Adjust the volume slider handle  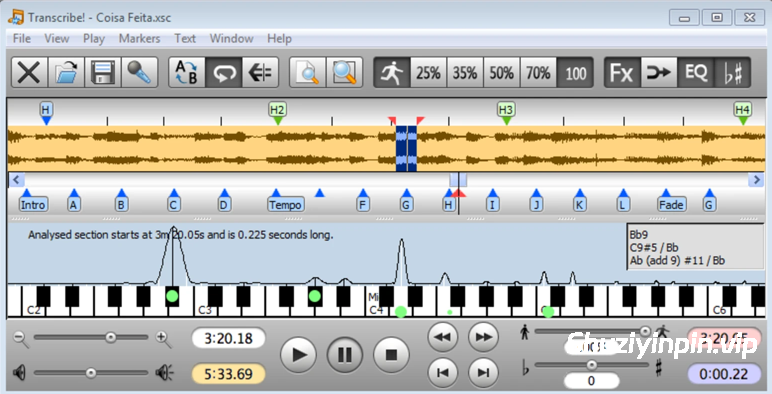point(91,373)
